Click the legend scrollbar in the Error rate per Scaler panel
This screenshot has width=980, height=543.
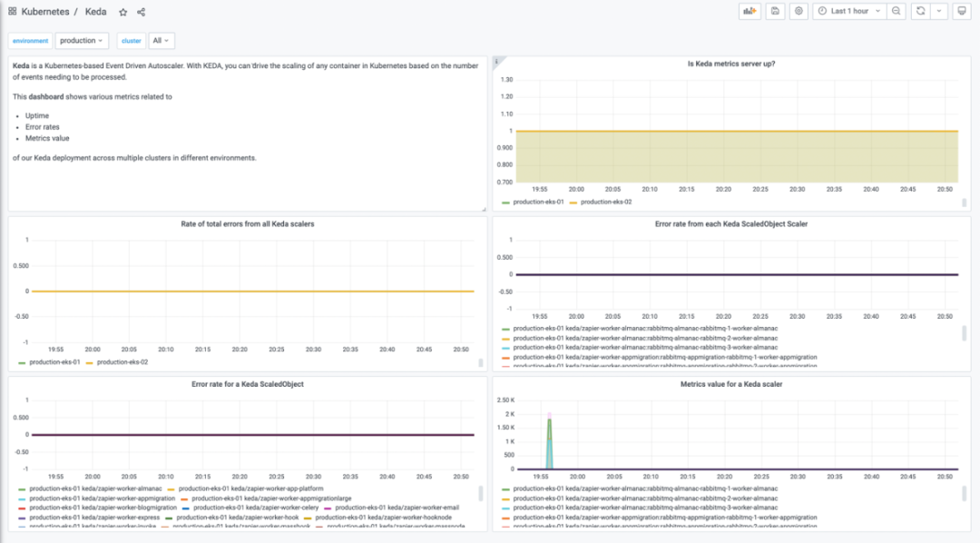965,333
